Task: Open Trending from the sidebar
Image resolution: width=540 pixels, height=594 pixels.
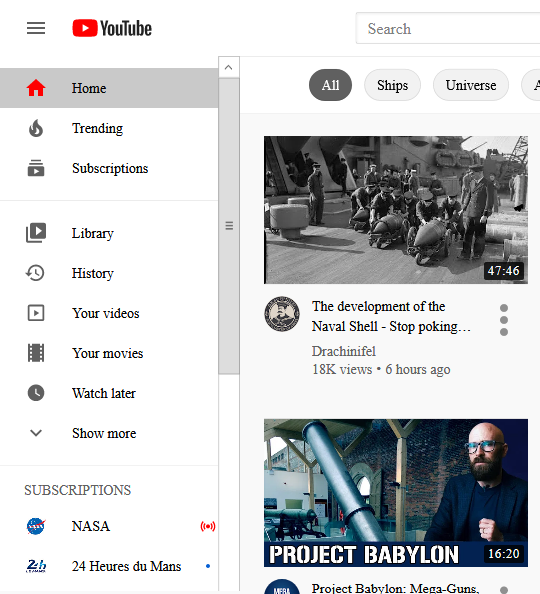Action: [x=109, y=128]
